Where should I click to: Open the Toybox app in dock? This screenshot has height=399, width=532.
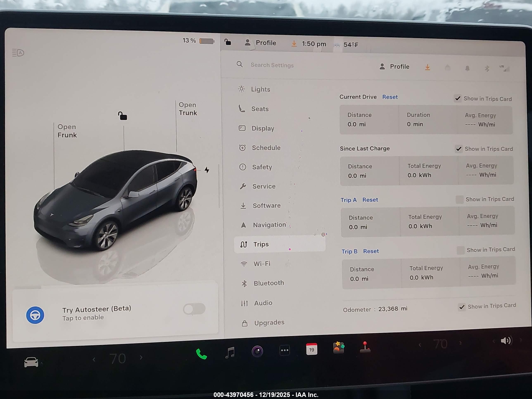339,348
